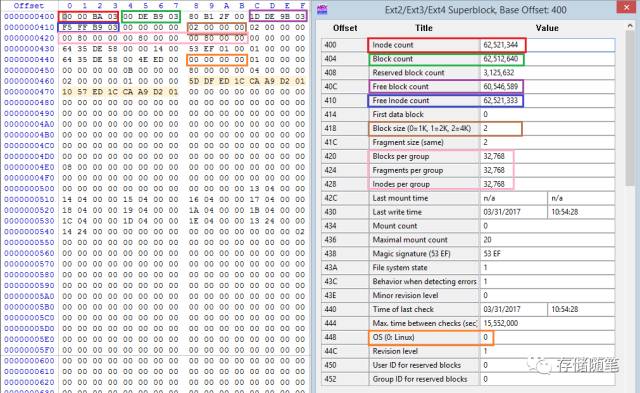
Task: Click offset row 0000000410 in hex view
Action: coord(29,27)
